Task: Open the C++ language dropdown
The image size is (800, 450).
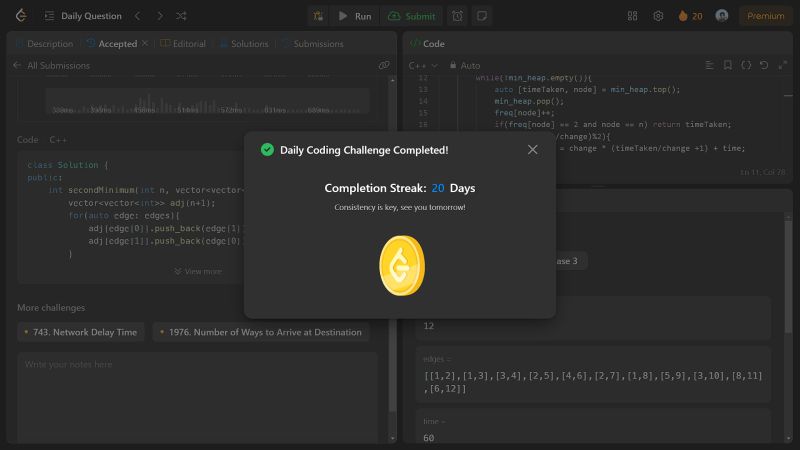Action: click(x=423, y=65)
